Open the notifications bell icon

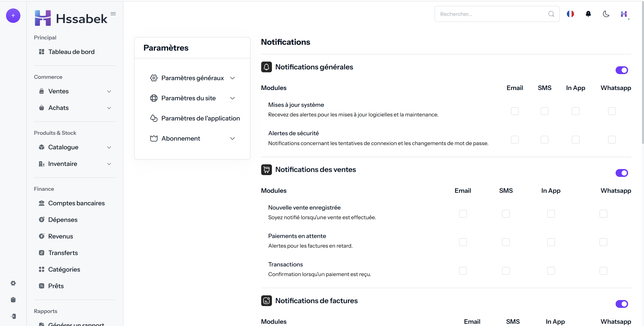tap(588, 14)
